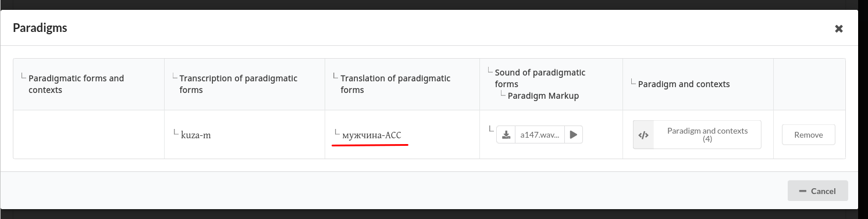Click the Sound of paradigmatic forms header

click(x=540, y=78)
